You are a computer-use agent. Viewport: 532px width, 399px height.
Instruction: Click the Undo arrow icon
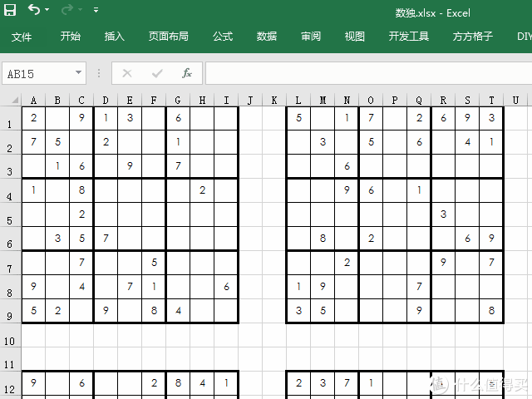click(x=34, y=9)
